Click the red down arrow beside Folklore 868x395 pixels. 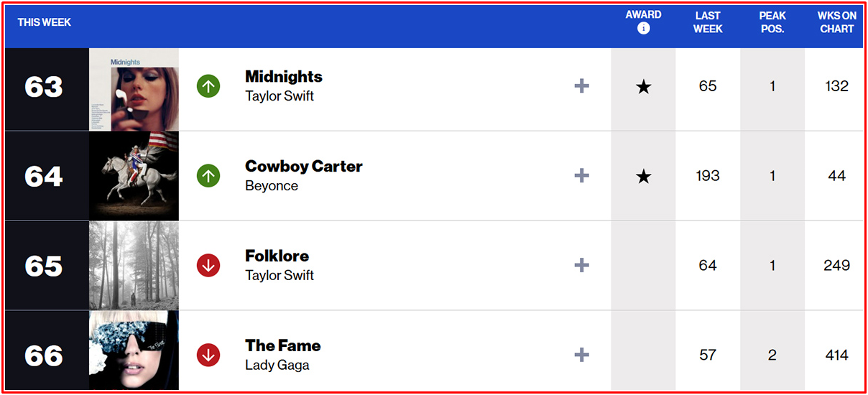[208, 265]
